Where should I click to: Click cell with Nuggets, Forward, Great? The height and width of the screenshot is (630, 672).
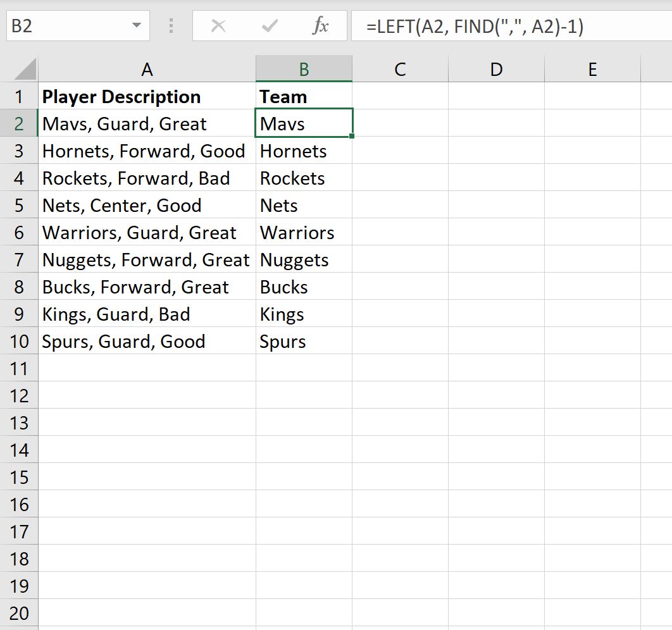[147, 259]
